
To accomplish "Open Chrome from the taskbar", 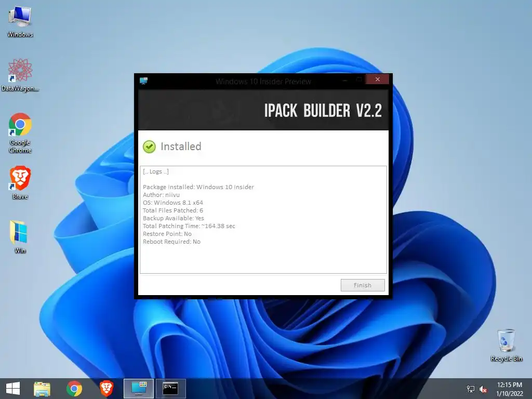I will (74, 389).
